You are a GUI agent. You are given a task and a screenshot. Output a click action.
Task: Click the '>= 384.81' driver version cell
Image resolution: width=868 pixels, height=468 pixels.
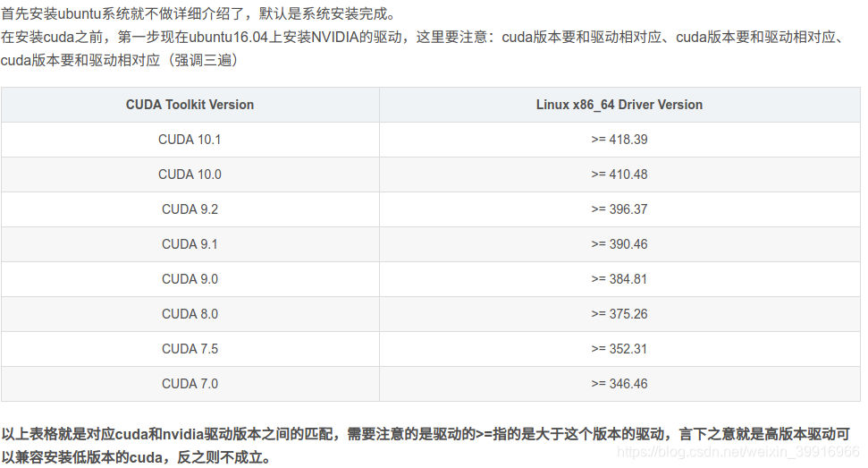(619, 279)
